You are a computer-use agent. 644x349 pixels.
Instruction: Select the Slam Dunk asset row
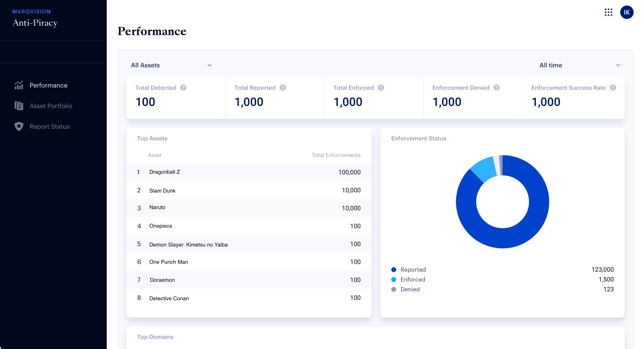(x=249, y=190)
